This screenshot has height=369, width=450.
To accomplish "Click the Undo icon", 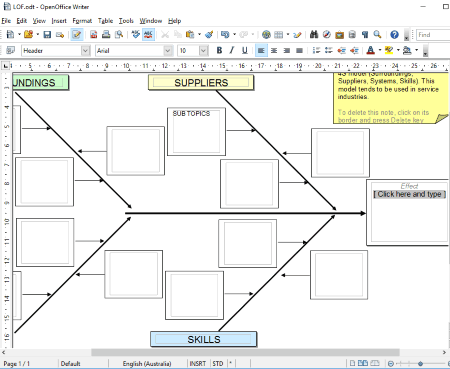I will [x=225, y=34].
